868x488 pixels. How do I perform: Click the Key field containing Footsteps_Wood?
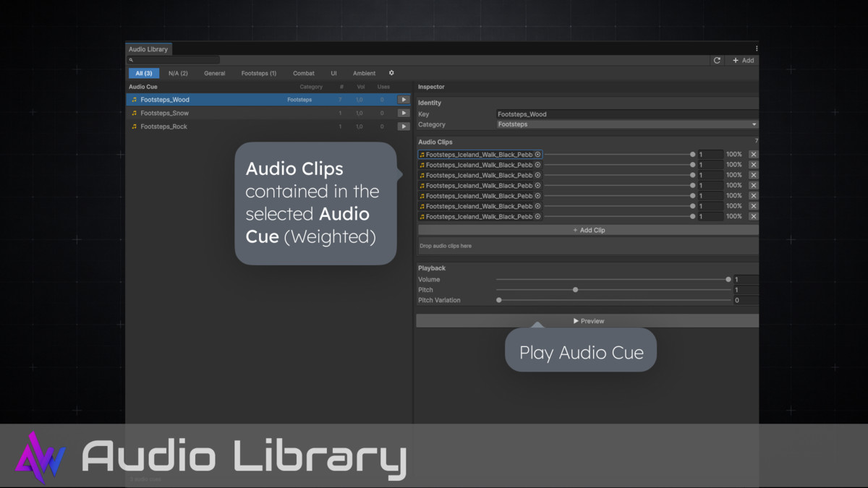pyautogui.click(x=627, y=114)
